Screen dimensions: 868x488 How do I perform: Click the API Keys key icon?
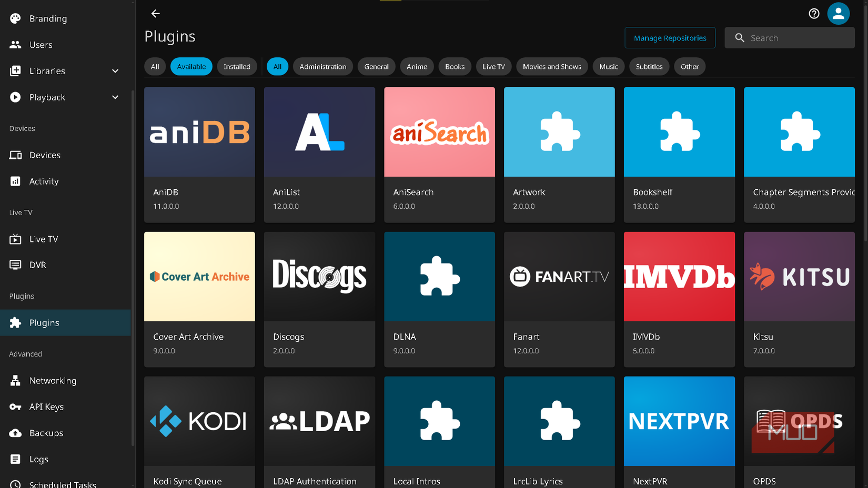pyautogui.click(x=15, y=407)
